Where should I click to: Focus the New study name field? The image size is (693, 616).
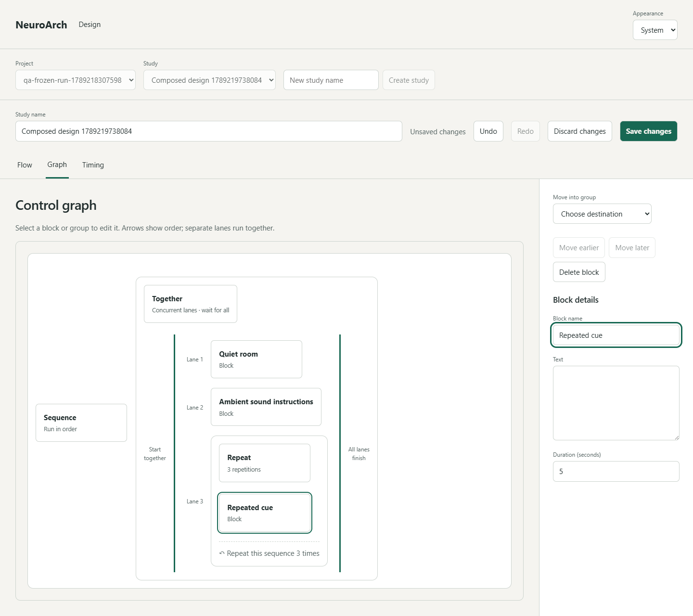(331, 80)
